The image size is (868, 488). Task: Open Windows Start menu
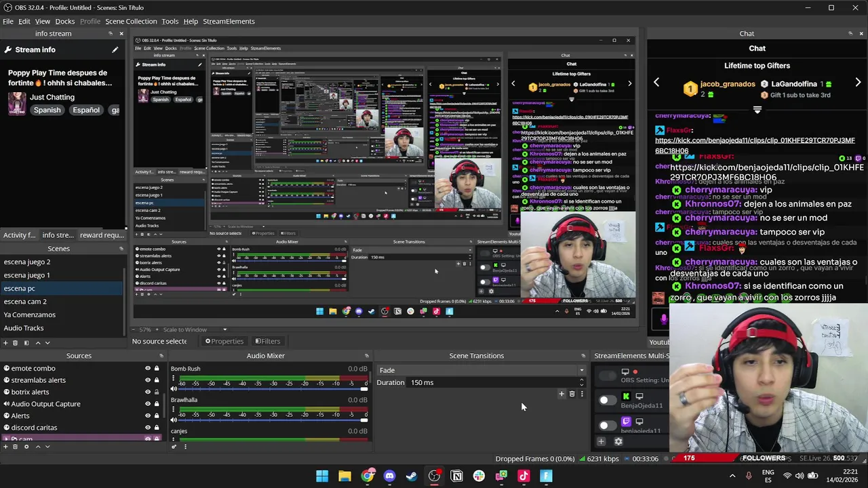point(322,476)
